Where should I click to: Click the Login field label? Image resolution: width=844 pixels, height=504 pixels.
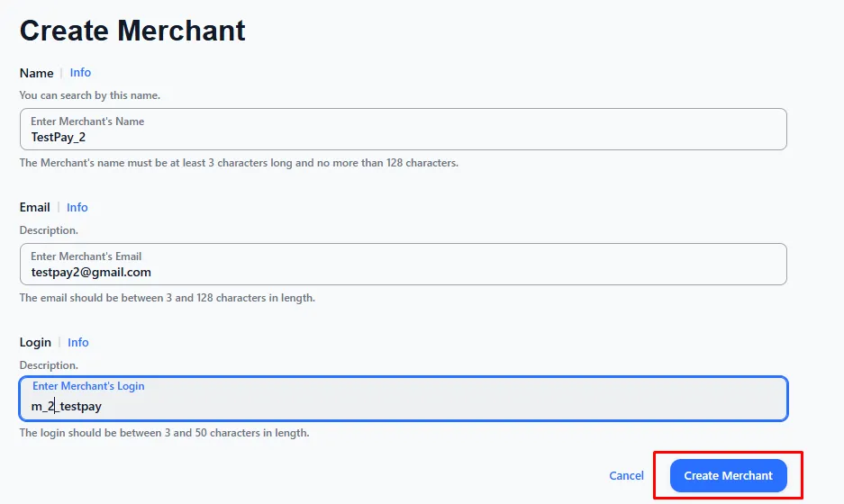[35, 343]
